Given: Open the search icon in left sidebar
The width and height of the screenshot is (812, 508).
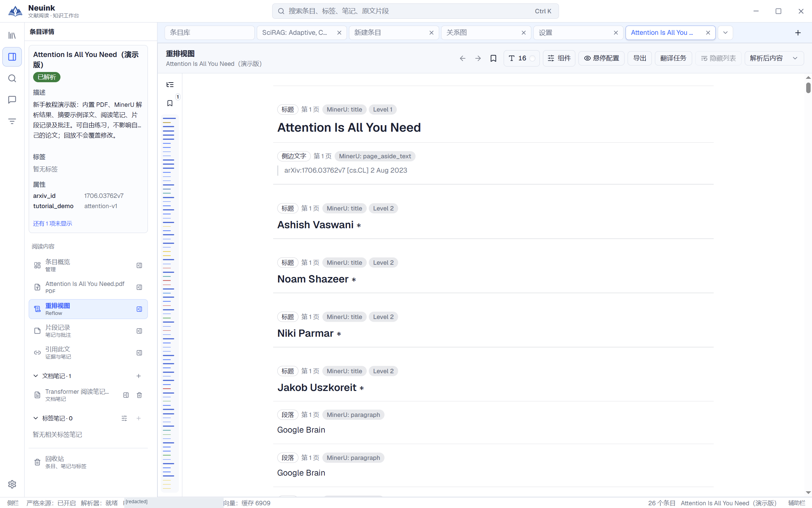Looking at the screenshot, I should (12, 78).
